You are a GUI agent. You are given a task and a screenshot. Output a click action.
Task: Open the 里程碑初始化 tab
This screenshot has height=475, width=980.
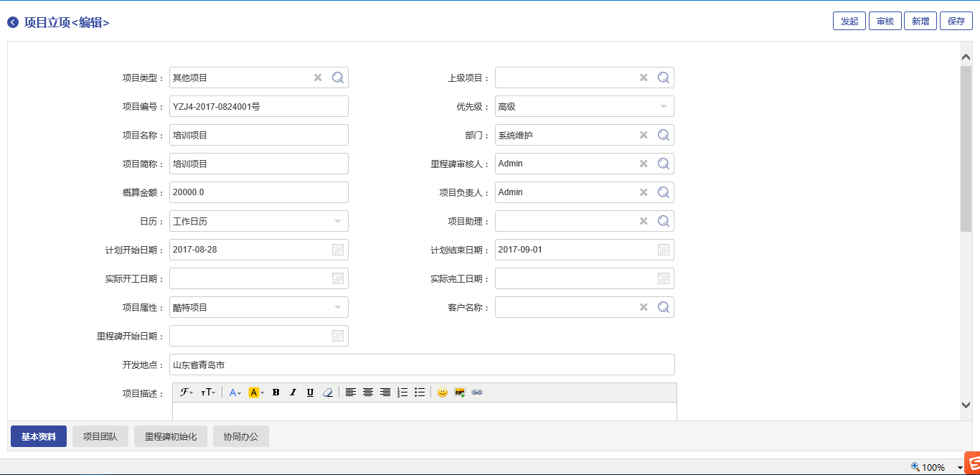pos(171,436)
